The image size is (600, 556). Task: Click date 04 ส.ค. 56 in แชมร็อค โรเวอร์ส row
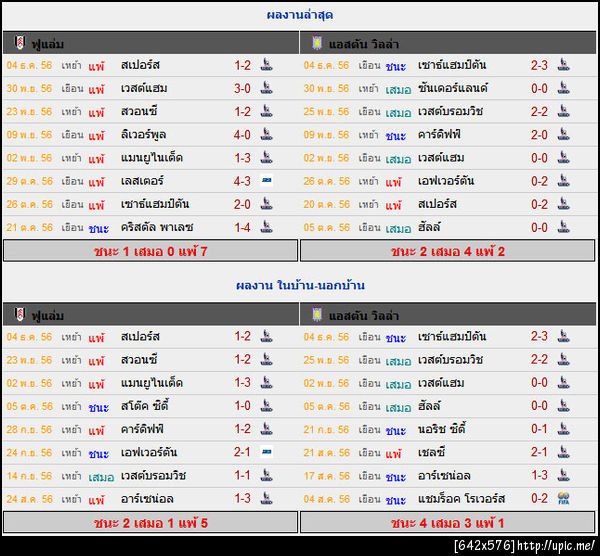tap(326, 499)
